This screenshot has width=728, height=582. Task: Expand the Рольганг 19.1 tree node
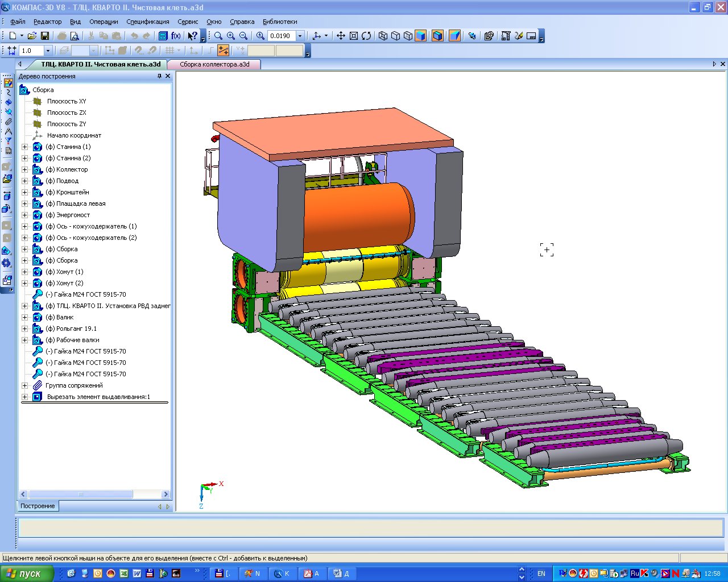coord(24,329)
